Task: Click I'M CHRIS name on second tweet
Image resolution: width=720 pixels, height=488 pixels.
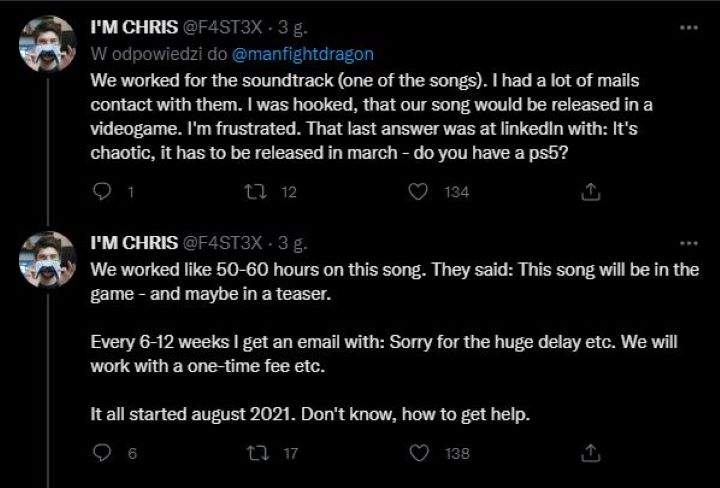Action: pos(134,243)
